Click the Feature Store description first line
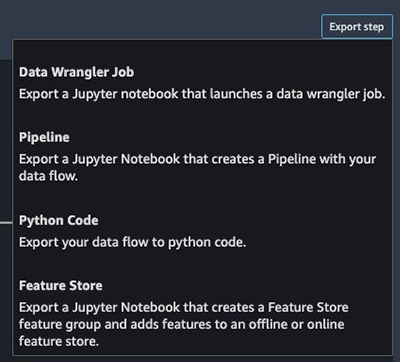This screenshot has height=362, width=400. [x=184, y=307]
